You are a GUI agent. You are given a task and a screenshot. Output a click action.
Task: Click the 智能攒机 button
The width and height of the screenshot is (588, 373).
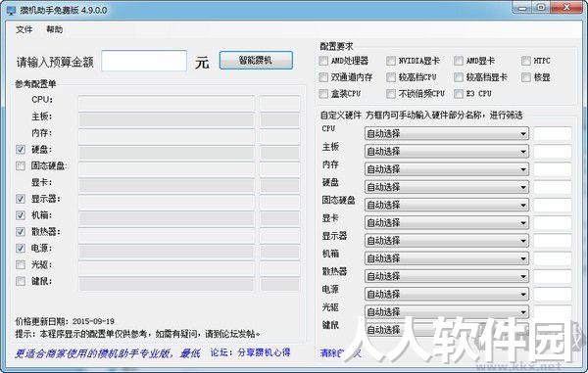tap(256, 61)
